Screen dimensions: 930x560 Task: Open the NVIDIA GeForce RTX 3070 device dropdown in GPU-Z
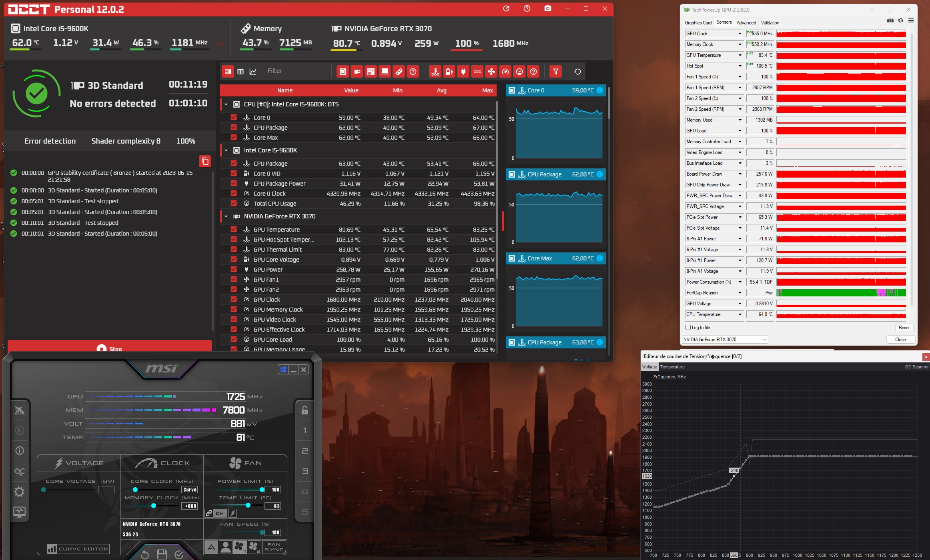click(725, 340)
